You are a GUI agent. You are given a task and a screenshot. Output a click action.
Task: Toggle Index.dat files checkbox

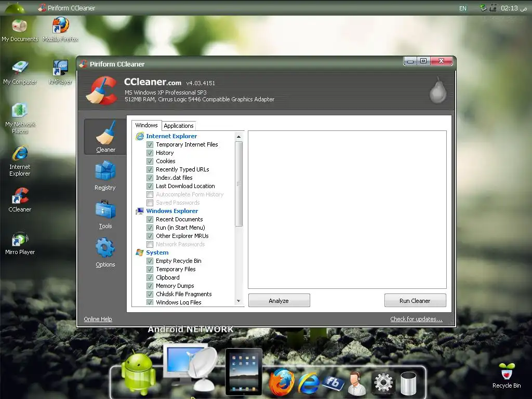click(x=150, y=178)
